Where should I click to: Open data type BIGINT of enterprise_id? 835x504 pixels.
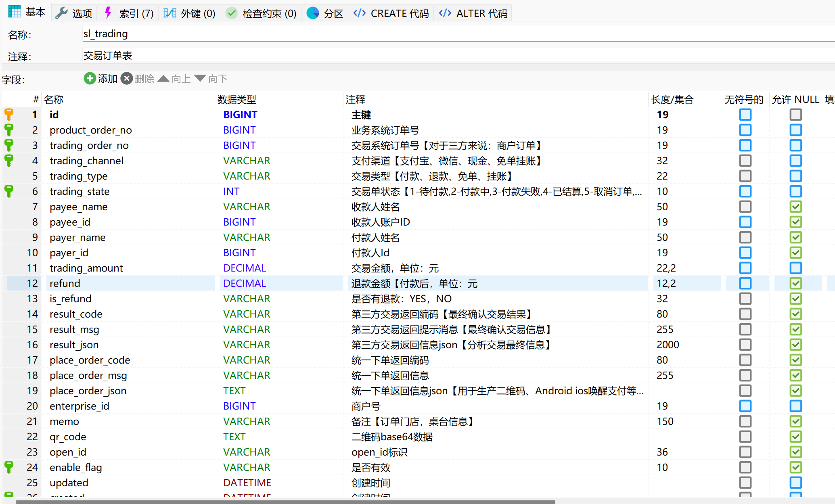pos(239,406)
